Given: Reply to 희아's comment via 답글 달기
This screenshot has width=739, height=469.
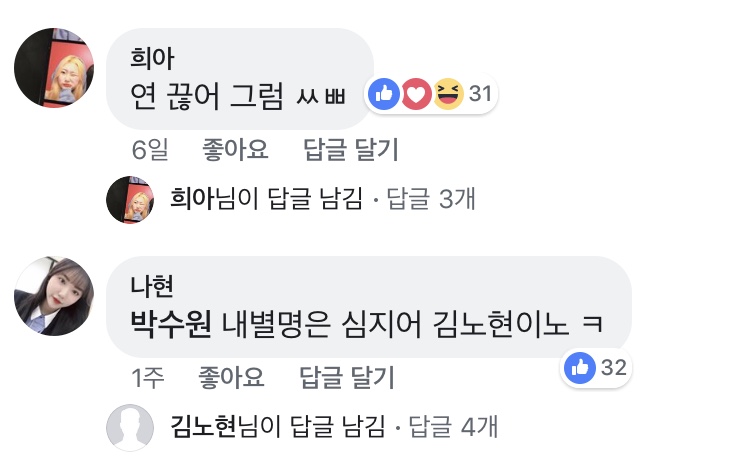Looking at the screenshot, I should tap(350, 151).
